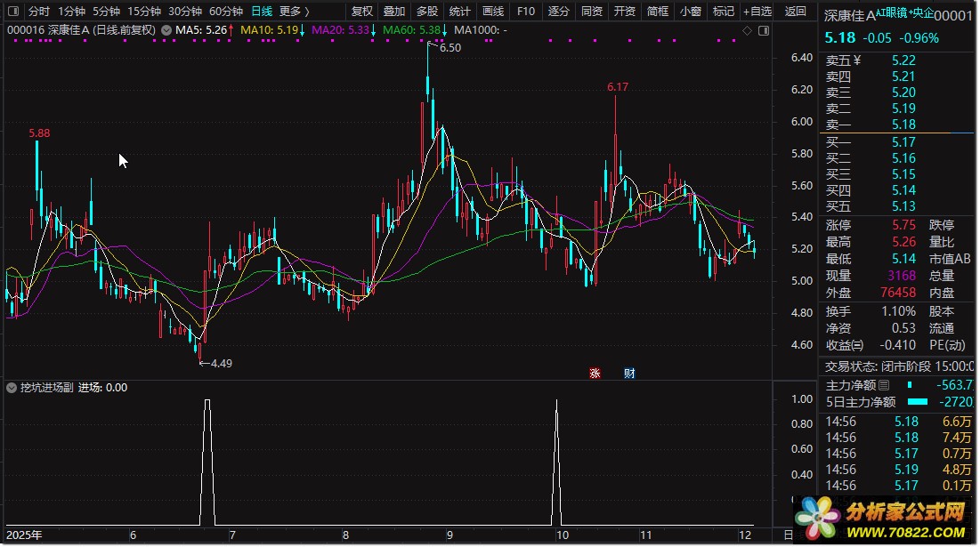Click the diamond icon above the chart
This screenshot has width=980, height=547.
click(748, 30)
